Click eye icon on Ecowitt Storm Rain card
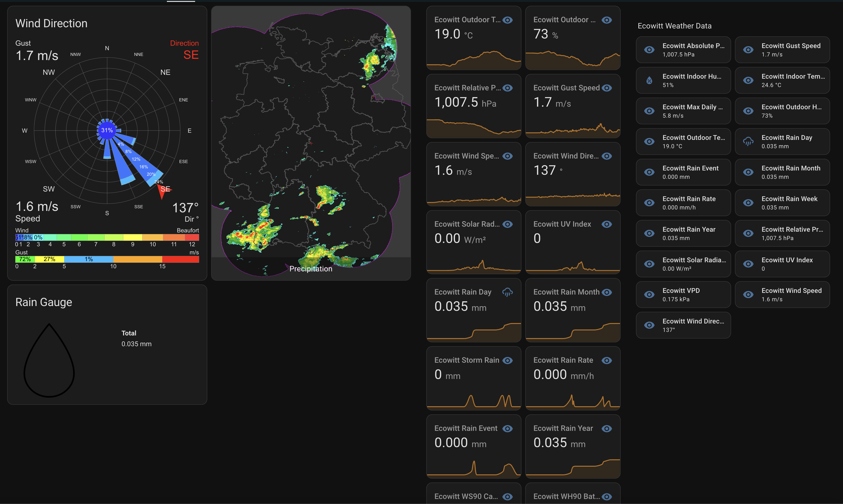The height and width of the screenshot is (504, 843). [508, 360]
